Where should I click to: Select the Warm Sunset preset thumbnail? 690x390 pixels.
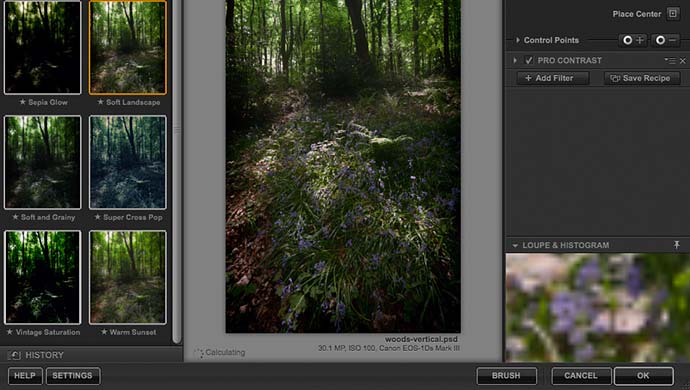click(128, 277)
